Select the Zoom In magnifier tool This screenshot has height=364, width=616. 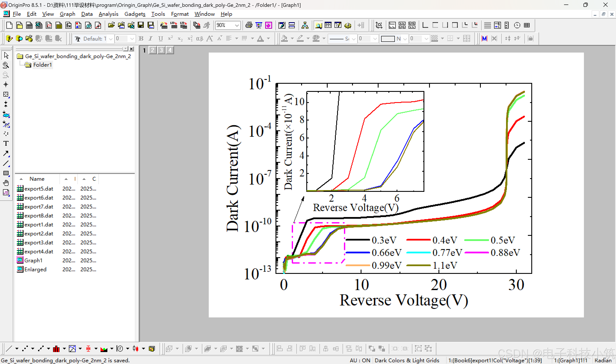(x=6, y=65)
